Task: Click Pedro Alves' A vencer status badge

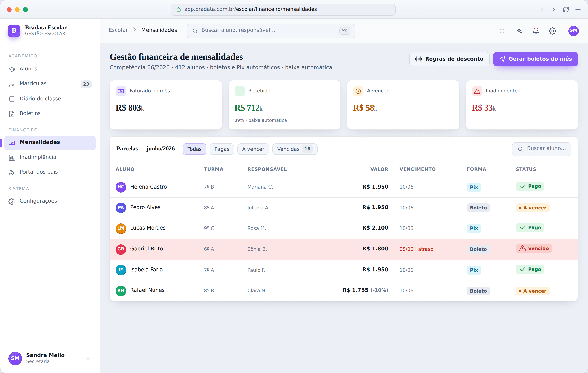Action: 532,208
